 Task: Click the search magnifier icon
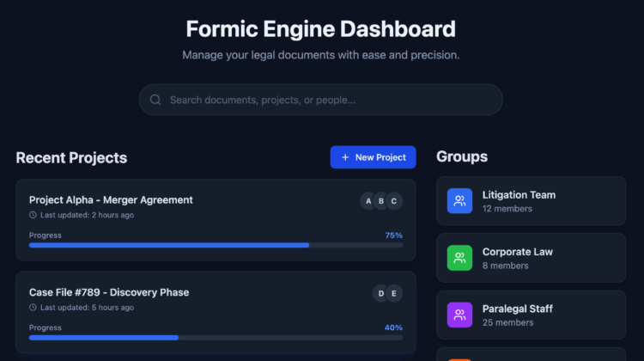pyautogui.click(x=155, y=100)
